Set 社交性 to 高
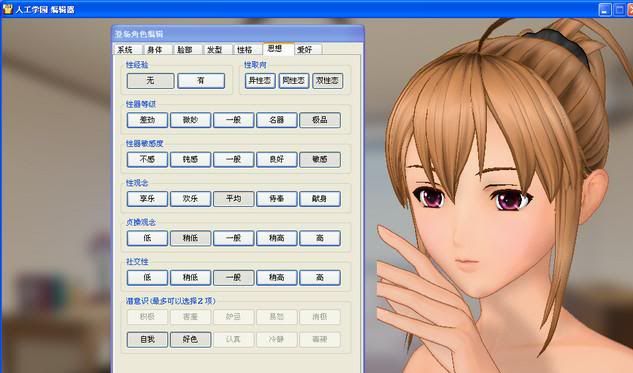The height and width of the screenshot is (373, 633). (x=320, y=277)
